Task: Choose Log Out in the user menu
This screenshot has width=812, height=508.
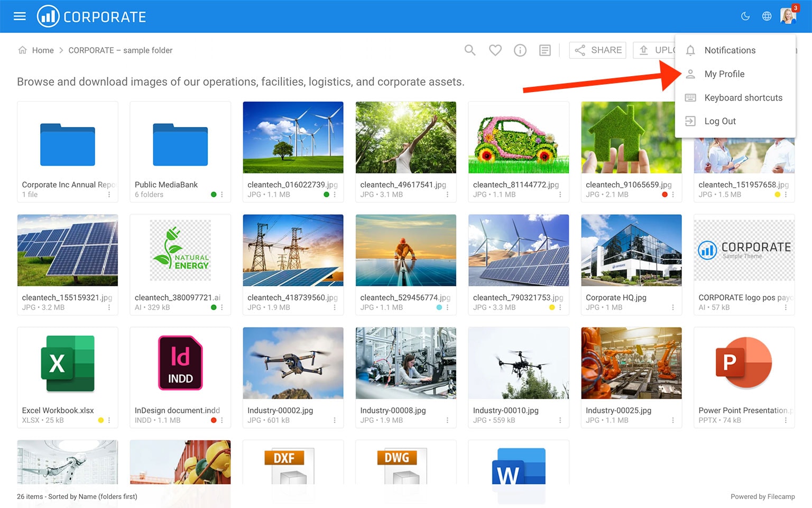Action: tap(719, 121)
